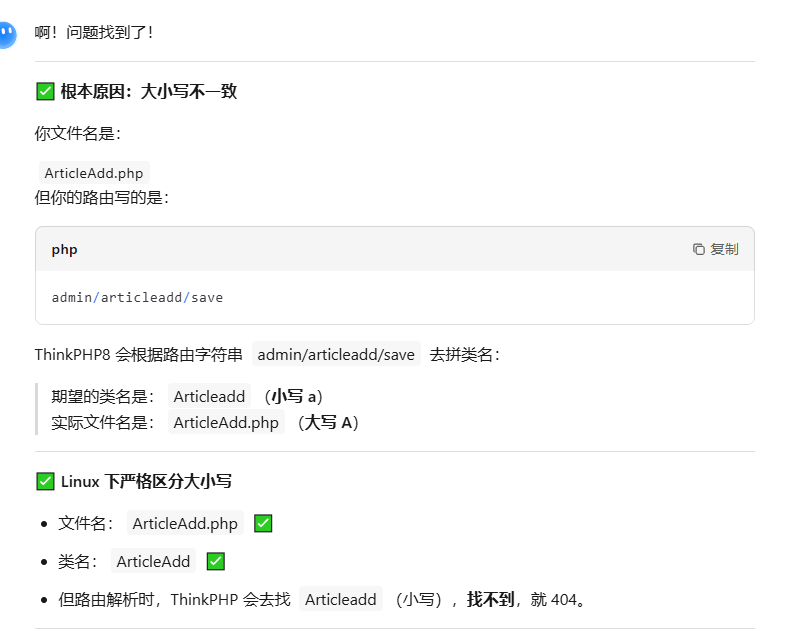Click the opening line 啊！问题找到了！
This screenshot has height=632, width=790.
(94, 32)
